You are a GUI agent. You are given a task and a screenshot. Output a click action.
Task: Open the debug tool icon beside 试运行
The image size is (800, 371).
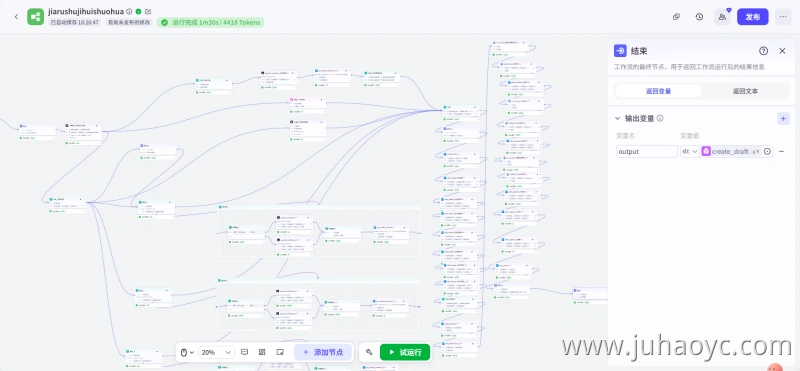369,352
